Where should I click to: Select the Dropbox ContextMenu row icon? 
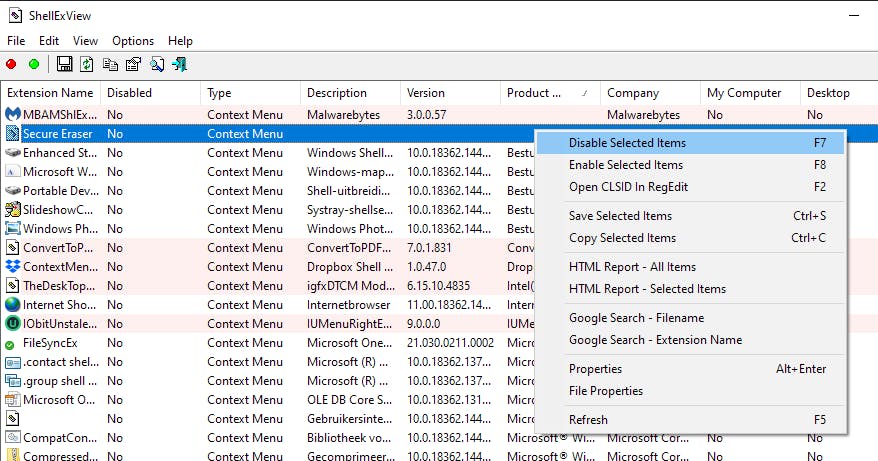13,266
